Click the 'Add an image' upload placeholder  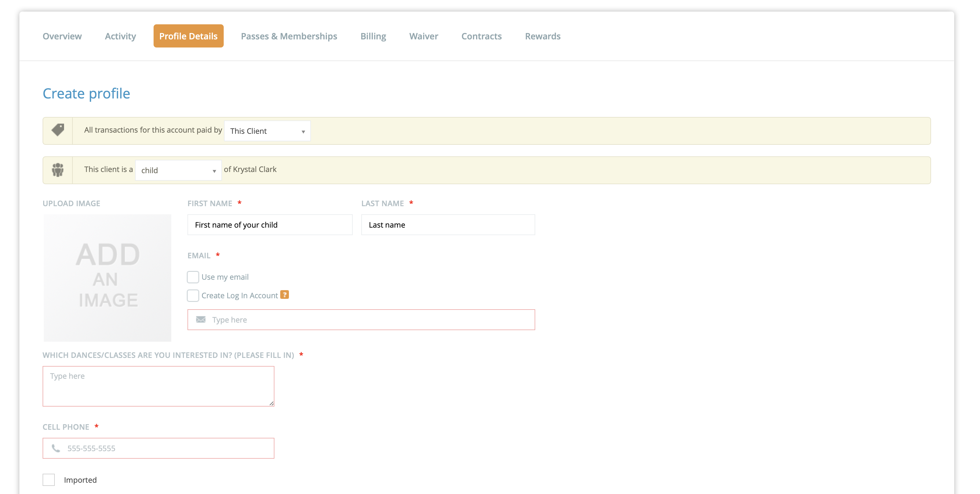[x=107, y=278]
